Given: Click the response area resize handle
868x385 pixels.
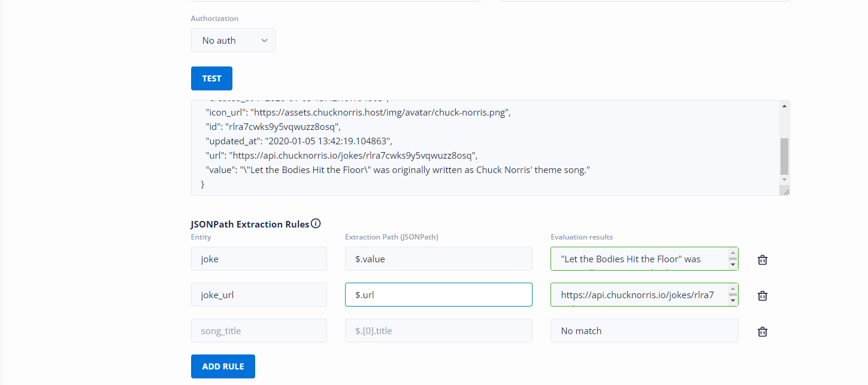Looking at the screenshot, I should point(785,190).
